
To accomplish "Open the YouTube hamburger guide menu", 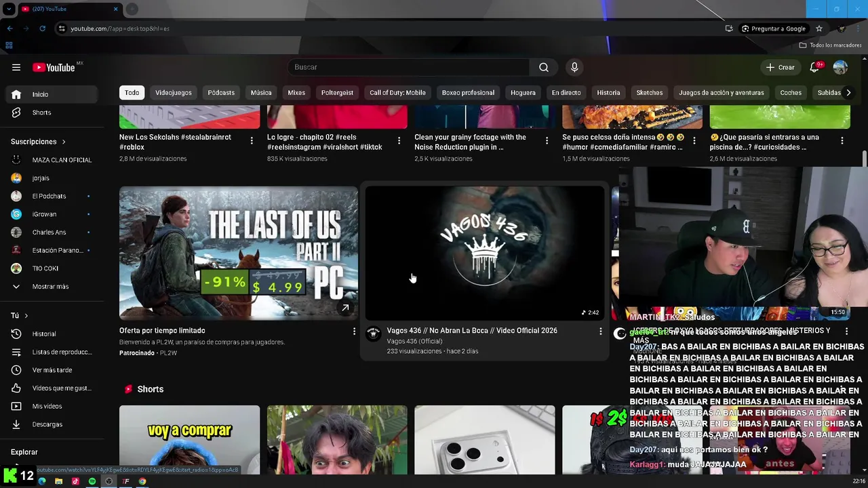I will [x=16, y=67].
